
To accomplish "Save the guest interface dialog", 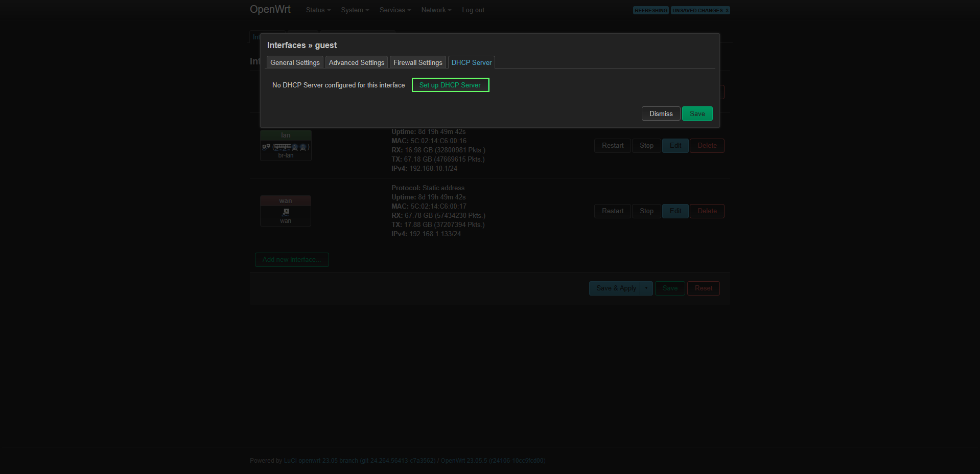I will (x=697, y=114).
